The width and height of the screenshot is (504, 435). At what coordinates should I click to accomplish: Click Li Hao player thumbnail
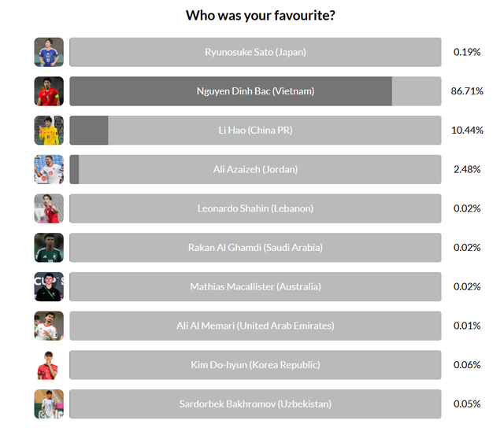tap(49, 130)
